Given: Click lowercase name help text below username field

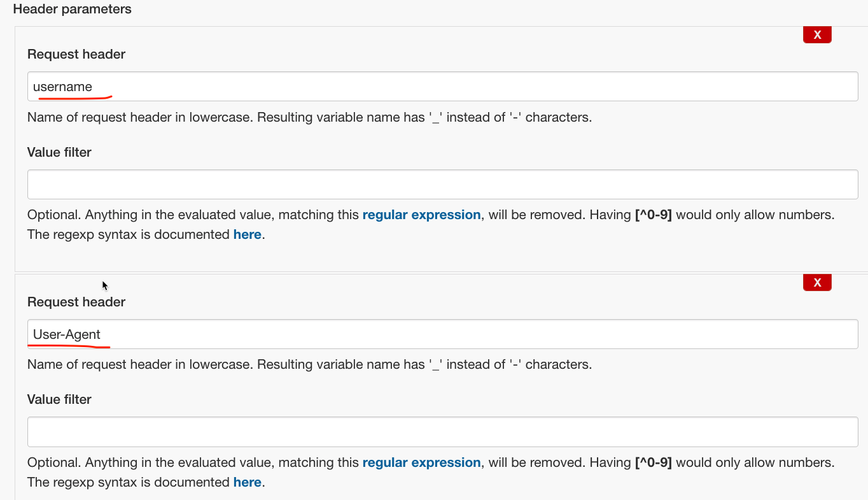Looking at the screenshot, I should click(x=309, y=117).
